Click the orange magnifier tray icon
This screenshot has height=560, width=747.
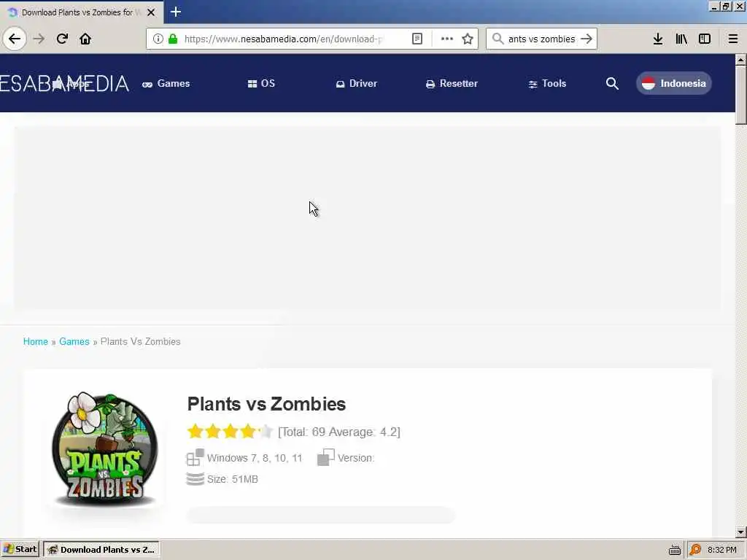(695, 550)
